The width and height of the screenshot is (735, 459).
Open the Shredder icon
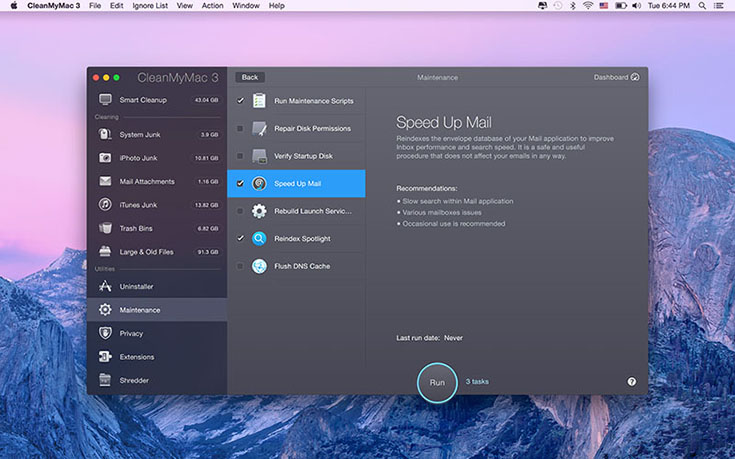(105, 380)
